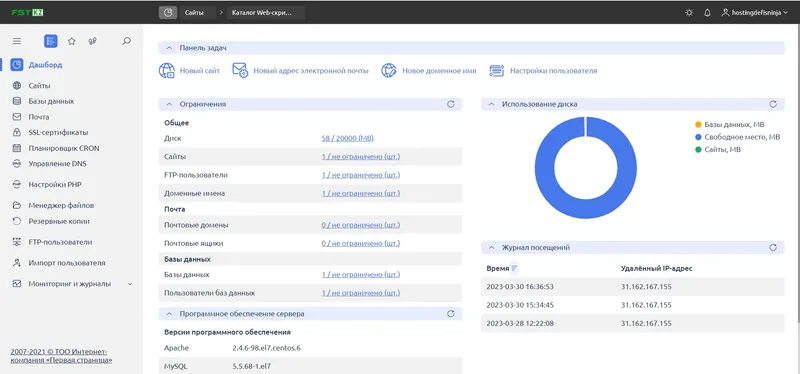Open the Доменные имена limit link
The image size is (800, 374).
pyautogui.click(x=361, y=193)
